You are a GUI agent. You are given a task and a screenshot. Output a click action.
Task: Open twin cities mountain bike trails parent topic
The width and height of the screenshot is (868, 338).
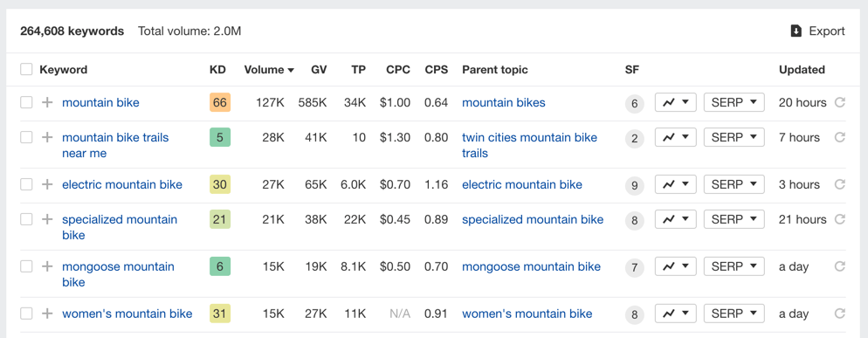530,145
